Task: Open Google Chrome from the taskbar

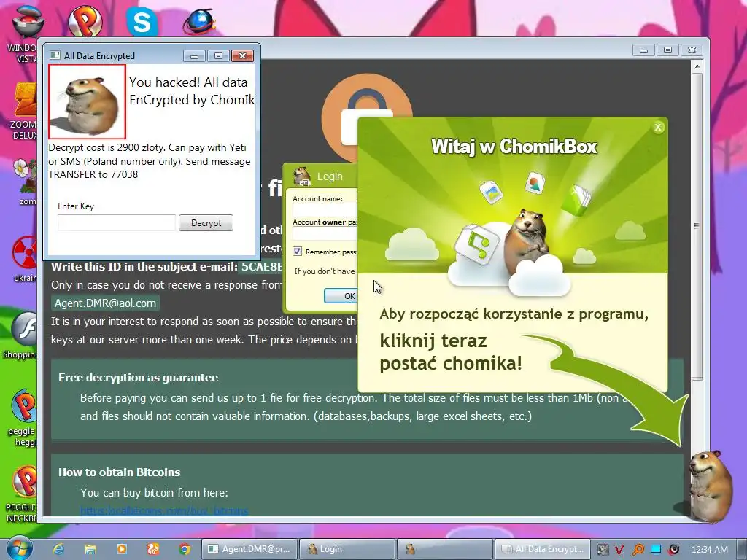Action: click(x=185, y=549)
